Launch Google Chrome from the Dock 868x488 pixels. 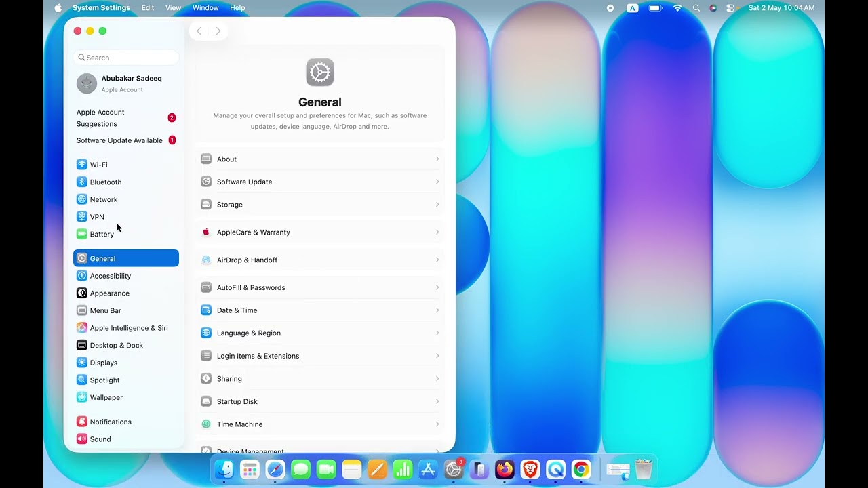tap(581, 469)
